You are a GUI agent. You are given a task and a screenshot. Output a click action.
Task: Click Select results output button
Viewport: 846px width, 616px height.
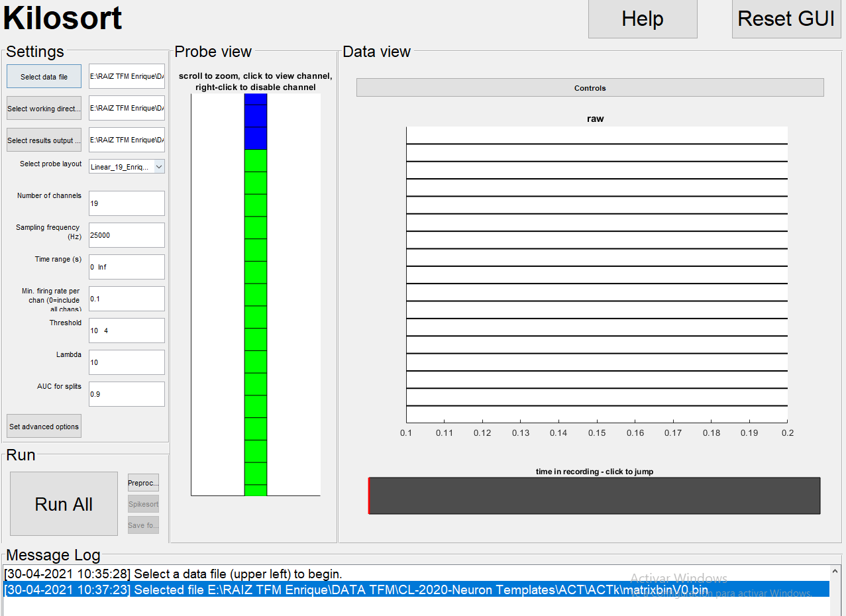(x=44, y=140)
